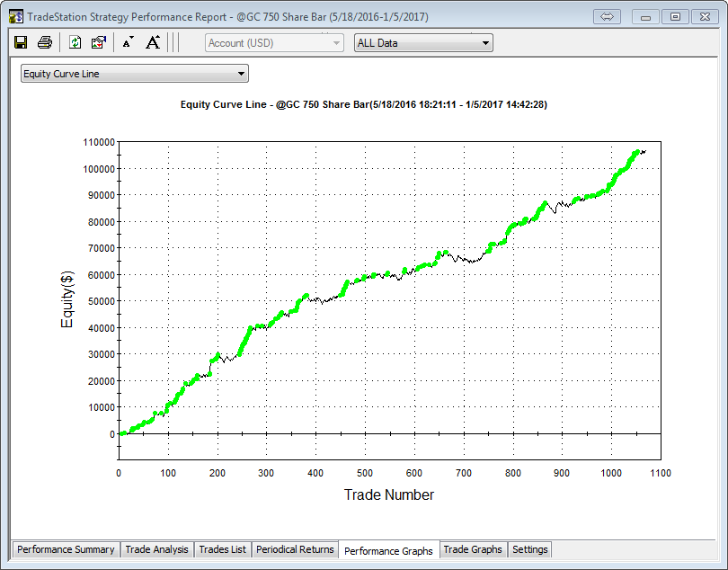Select the Performance Graphs tab
The height and width of the screenshot is (570, 728).
tap(388, 550)
